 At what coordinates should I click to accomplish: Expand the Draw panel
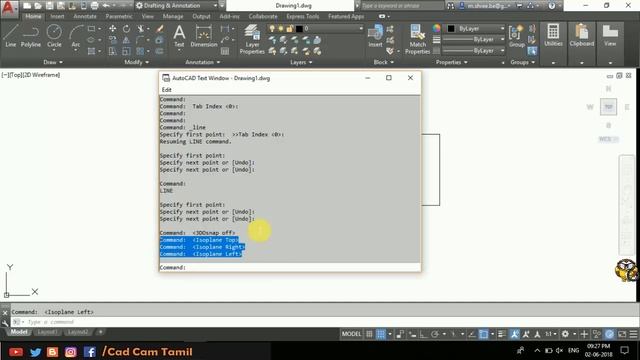(x=53, y=62)
